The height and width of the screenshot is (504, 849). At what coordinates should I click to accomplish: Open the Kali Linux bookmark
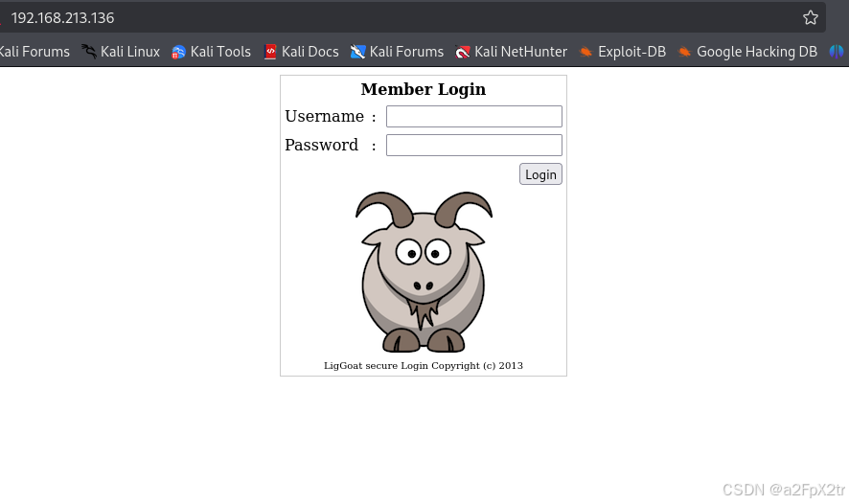(x=120, y=52)
